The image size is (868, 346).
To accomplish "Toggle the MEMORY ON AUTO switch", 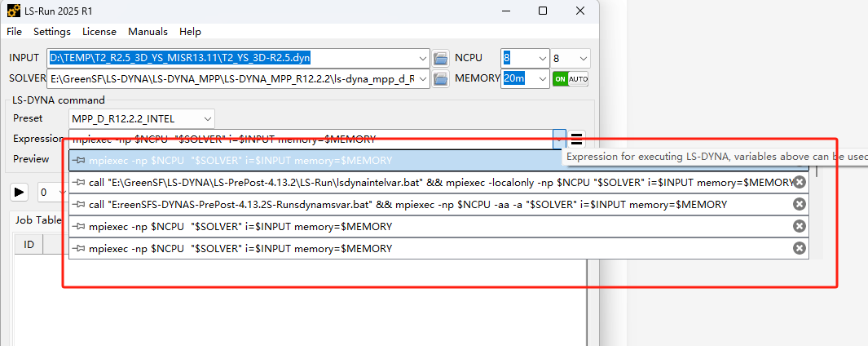I will tap(571, 79).
